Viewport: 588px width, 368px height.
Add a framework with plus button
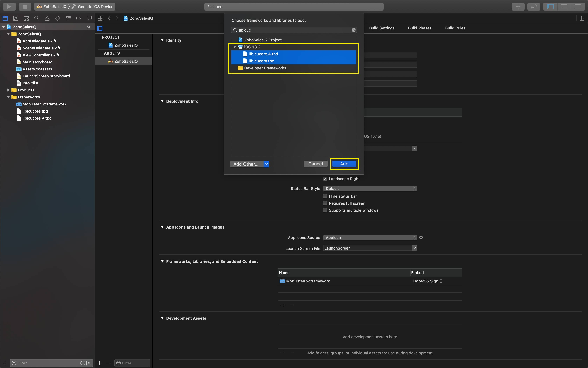pyautogui.click(x=283, y=305)
